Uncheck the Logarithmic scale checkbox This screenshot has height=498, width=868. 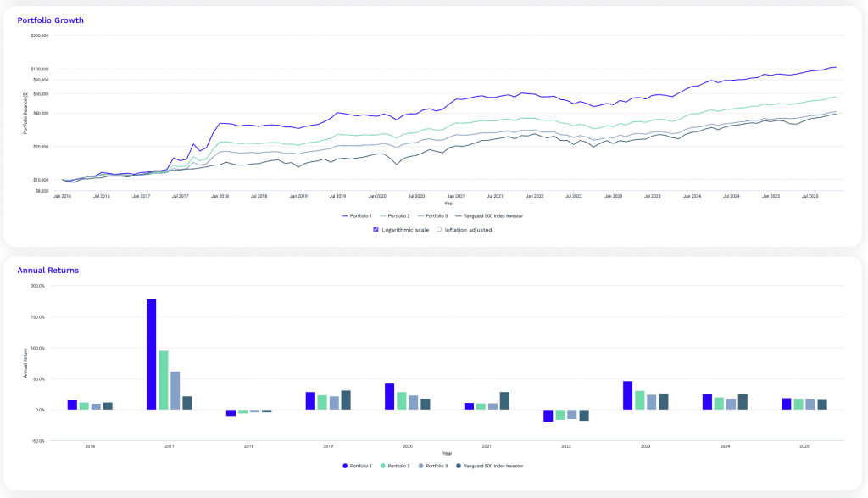tap(376, 228)
